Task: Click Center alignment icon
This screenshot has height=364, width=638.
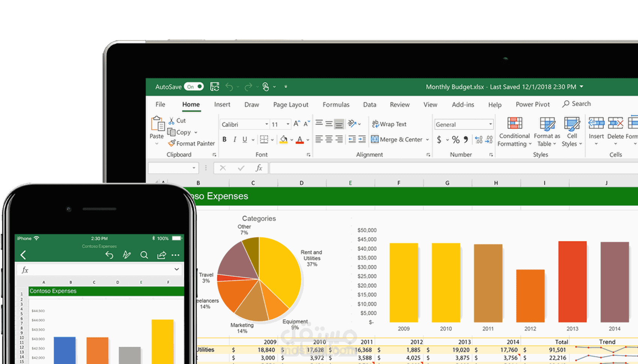Action: [329, 140]
